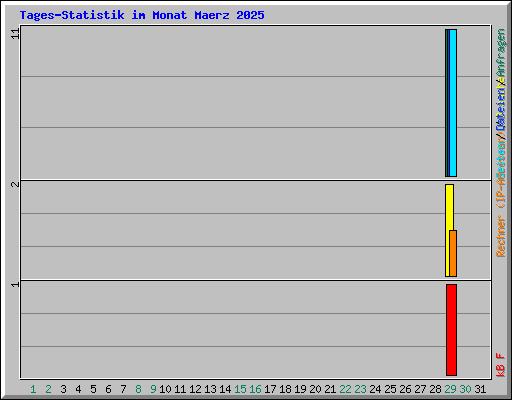Screen dimensions: 512x400
Task: Click the red bar in the bottom chart
Action: point(452,330)
